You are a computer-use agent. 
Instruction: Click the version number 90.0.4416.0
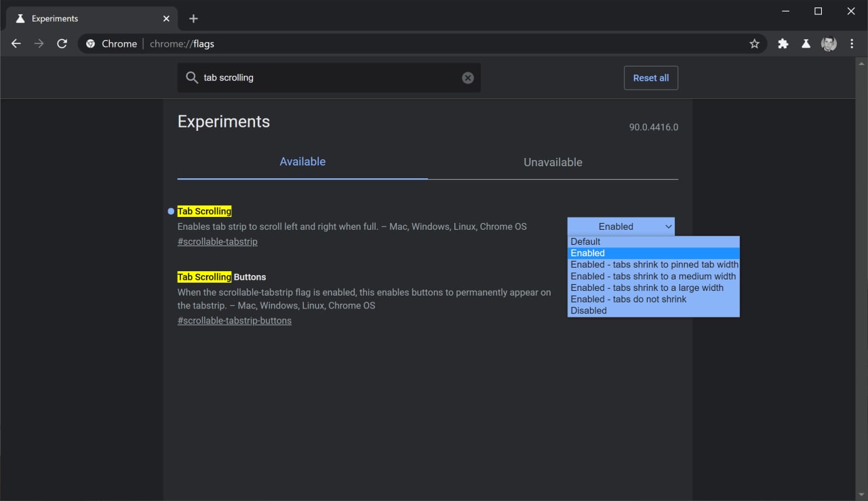[654, 127]
